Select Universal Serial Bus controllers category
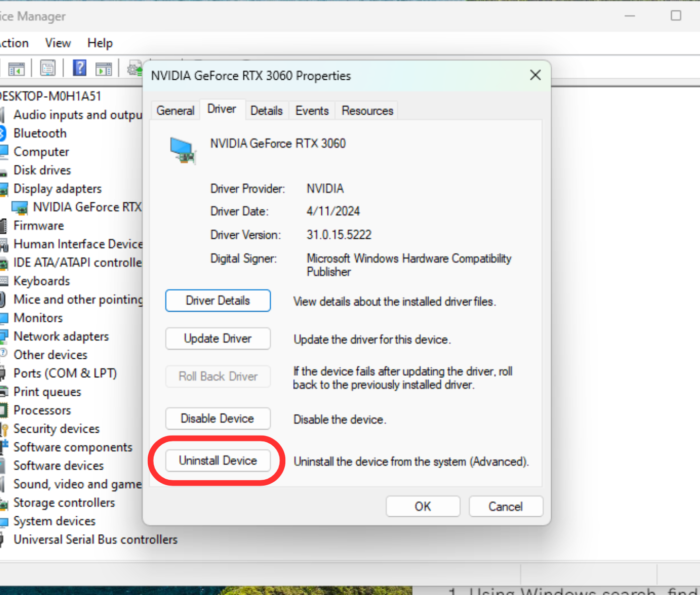Image resolution: width=700 pixels, height=595 pixels. tap(96, 540)
